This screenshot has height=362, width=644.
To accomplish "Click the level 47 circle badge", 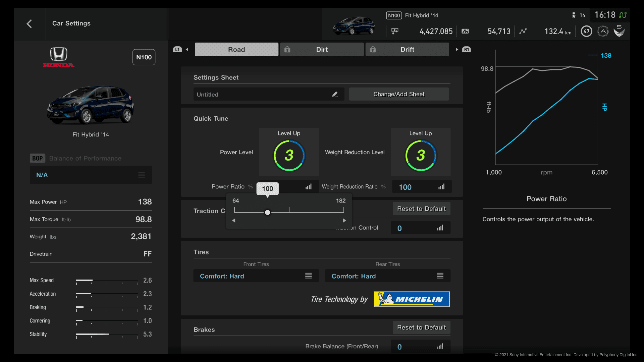I will click(x=586, y=32).
